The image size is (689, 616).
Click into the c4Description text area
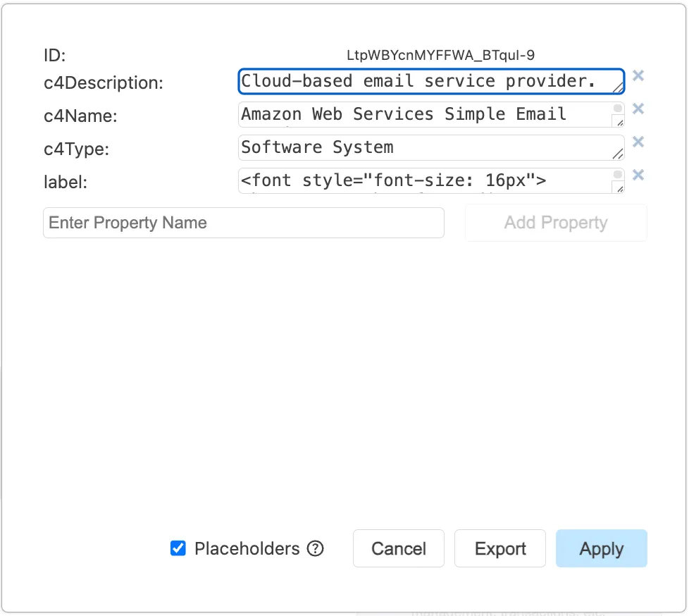coord(423,81)
